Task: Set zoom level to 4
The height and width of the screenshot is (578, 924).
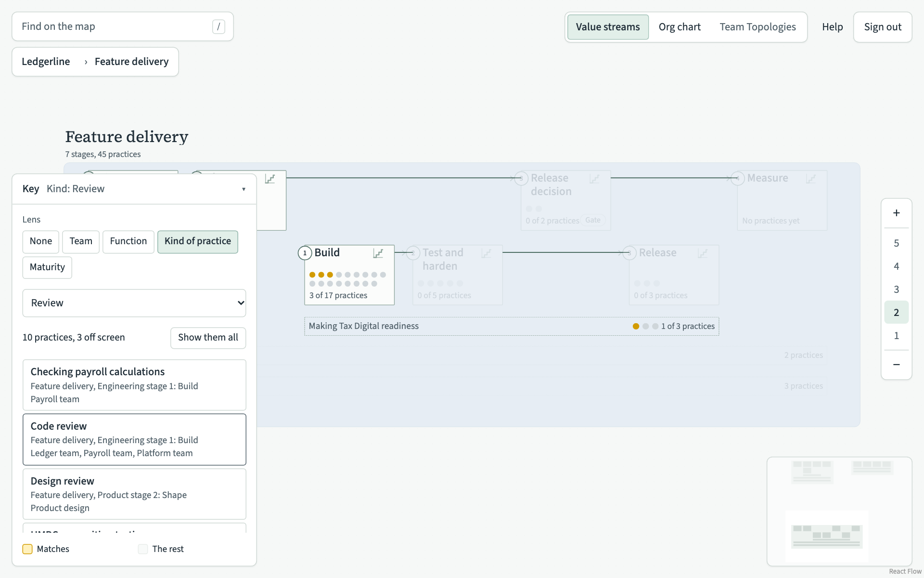Action: (896, 266)
